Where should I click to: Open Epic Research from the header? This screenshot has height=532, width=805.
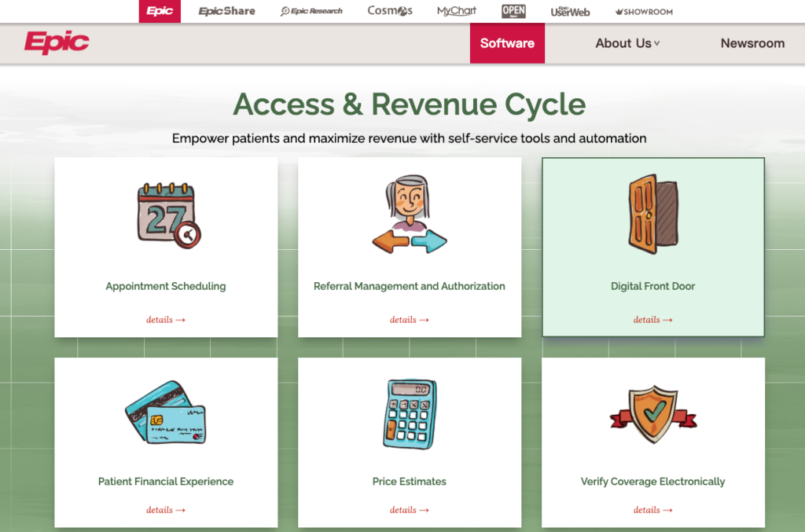pos(311,11)
